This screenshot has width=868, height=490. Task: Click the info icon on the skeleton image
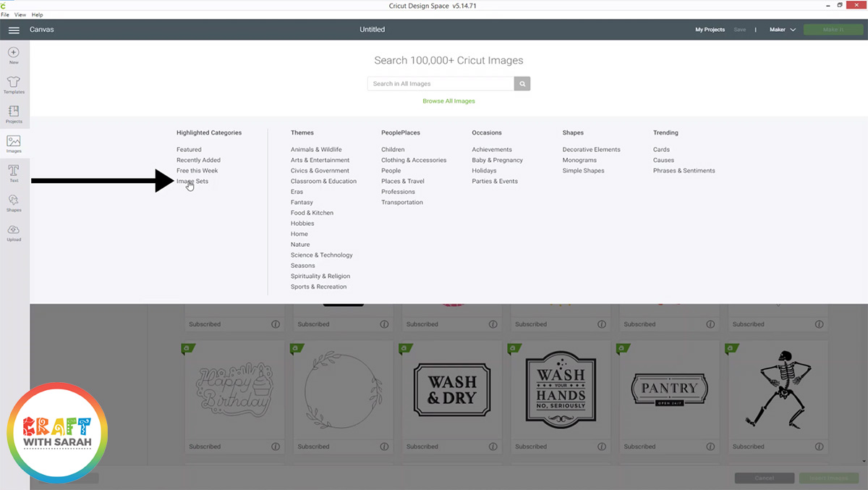[820, 447]
